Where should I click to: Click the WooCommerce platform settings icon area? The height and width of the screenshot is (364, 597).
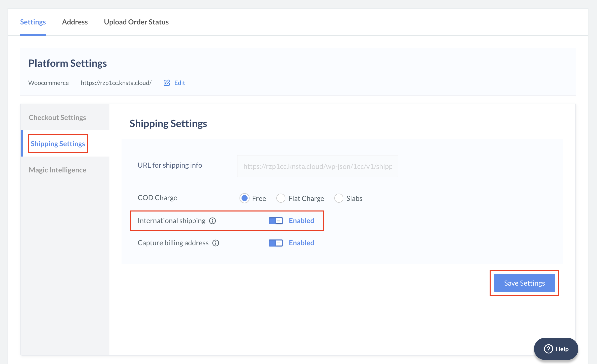pos(167,83)
